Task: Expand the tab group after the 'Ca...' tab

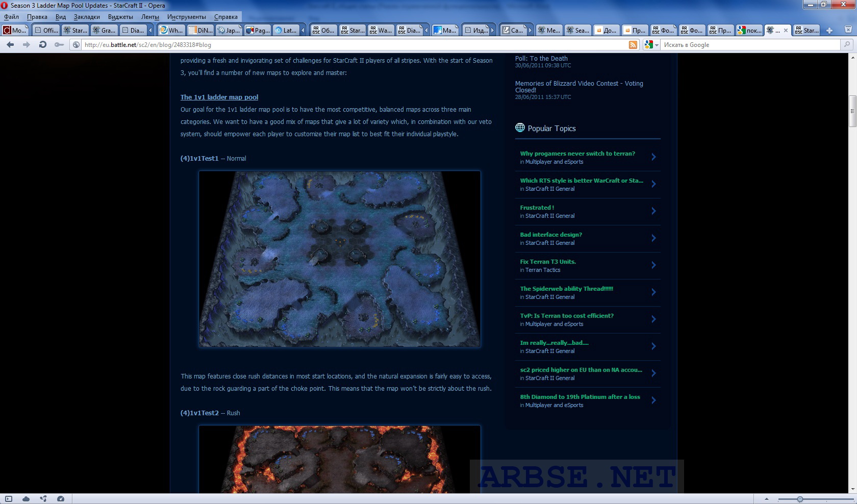Action: [530, 31]
